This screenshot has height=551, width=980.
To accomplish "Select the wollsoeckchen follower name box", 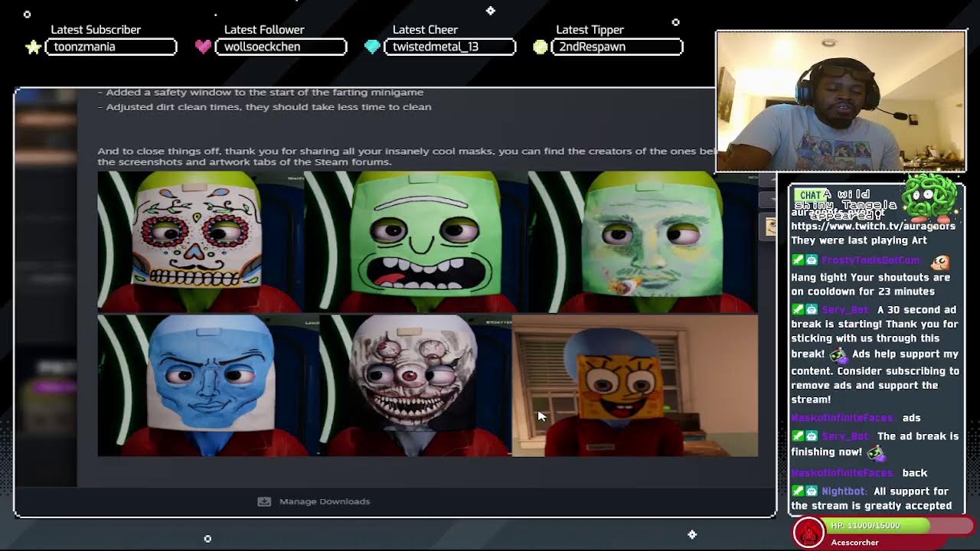I will [281, 47].
